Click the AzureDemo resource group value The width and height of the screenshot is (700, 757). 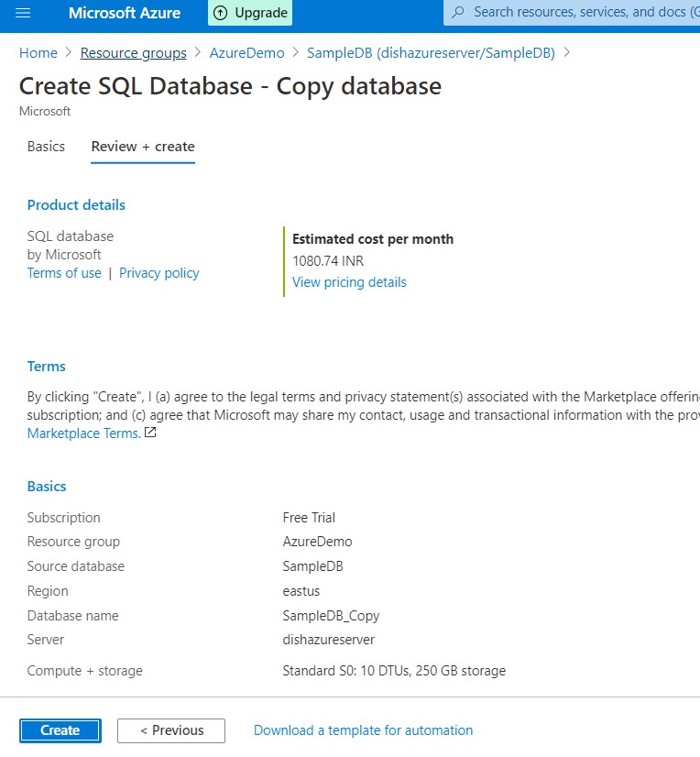point(317,542)
